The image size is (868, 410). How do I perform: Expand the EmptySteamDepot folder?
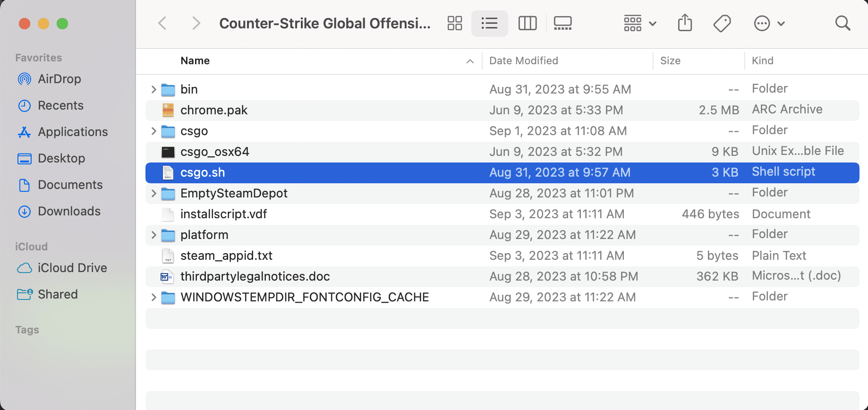(153, 193)
